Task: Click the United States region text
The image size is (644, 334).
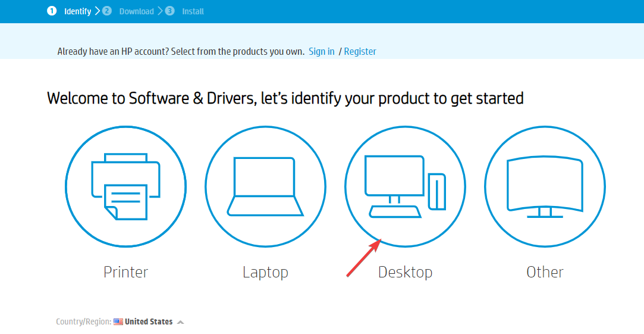Action: point(149,321)
